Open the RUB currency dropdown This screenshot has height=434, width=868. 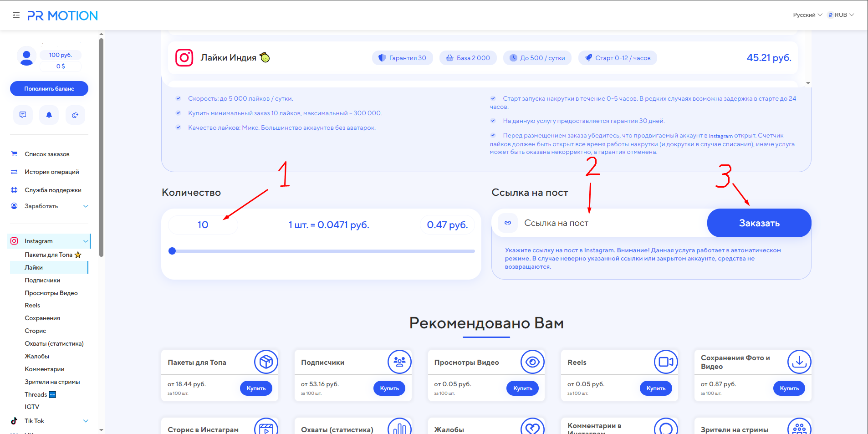[841, 15]
